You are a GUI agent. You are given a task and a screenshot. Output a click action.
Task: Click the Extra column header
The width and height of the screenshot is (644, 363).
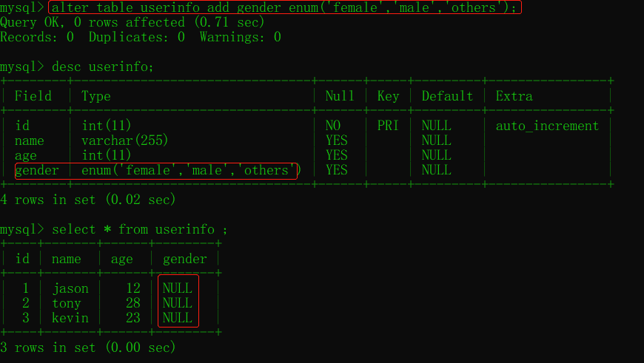514,96
